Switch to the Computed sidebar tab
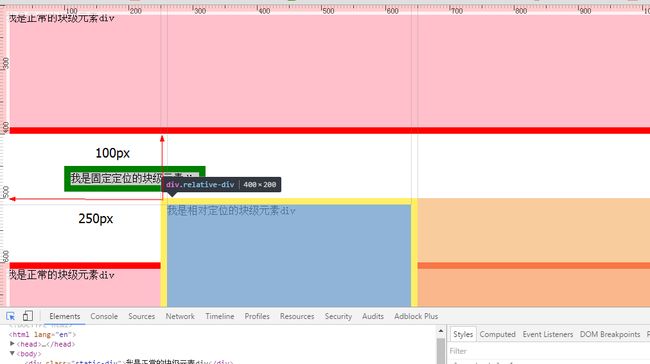 [497, 334]
